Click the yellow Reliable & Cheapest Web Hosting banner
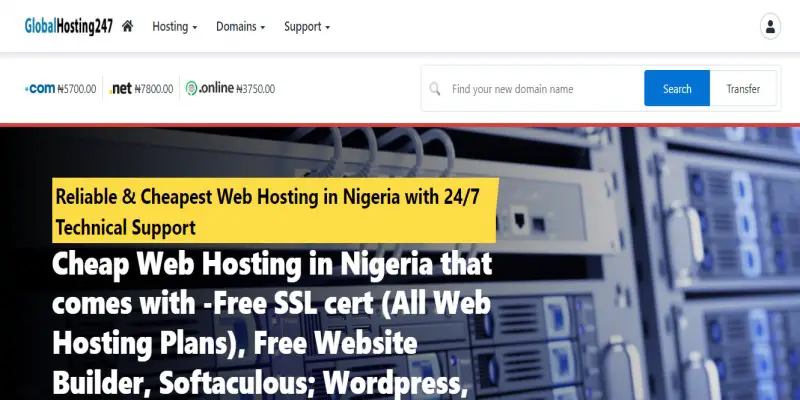The height and width of the screenshot is (400, 800). 275,210
